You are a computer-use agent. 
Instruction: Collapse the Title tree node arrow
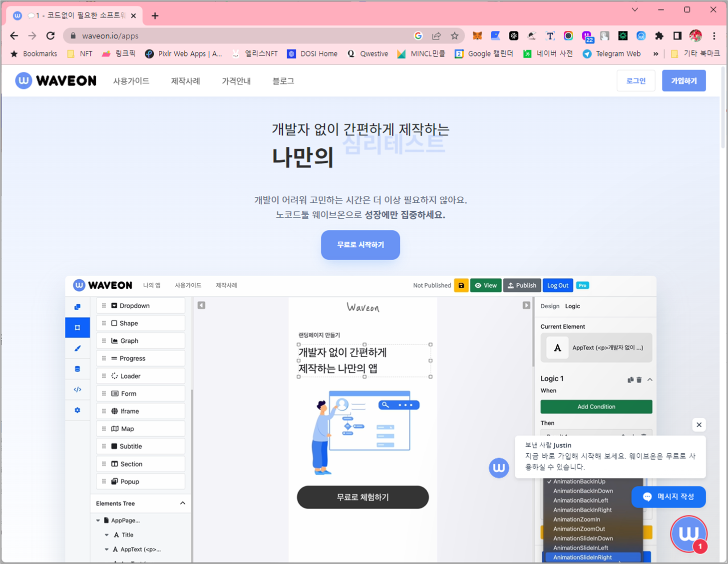point(106,535)
